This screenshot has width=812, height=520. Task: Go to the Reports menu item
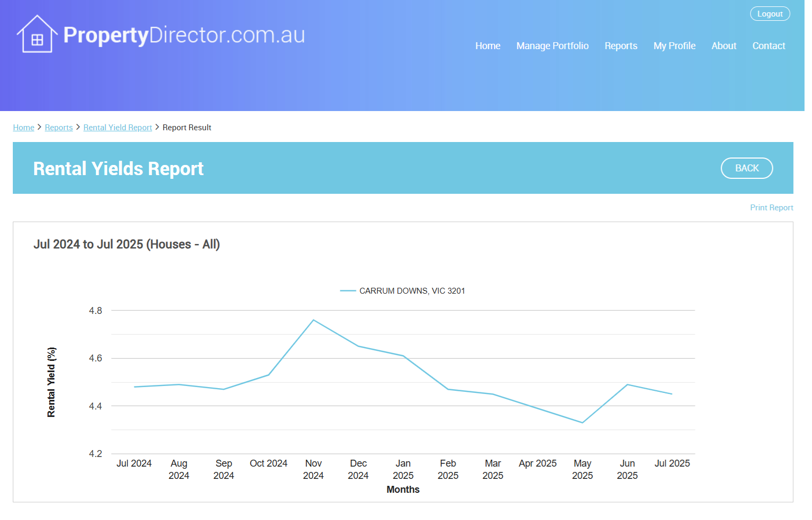click(620, 46)
